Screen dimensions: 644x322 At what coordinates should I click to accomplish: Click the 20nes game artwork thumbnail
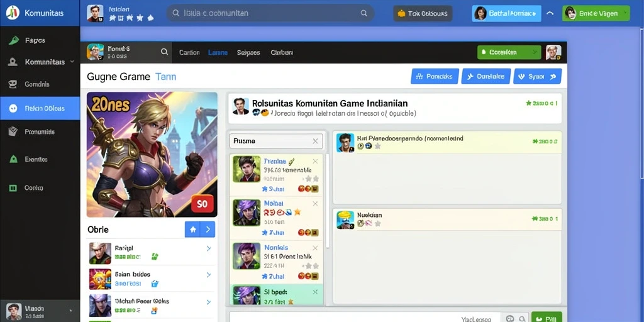[152, 155]
